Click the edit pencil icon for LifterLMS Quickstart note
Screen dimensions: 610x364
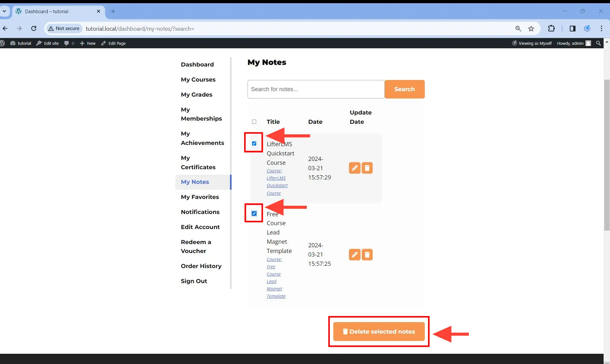[354, 168]
